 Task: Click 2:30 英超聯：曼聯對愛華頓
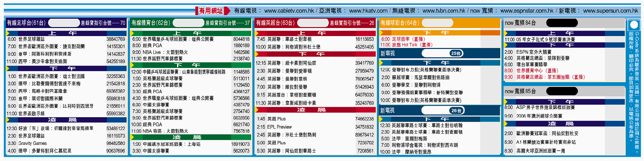pyautogui.click(x=315, y=71)
